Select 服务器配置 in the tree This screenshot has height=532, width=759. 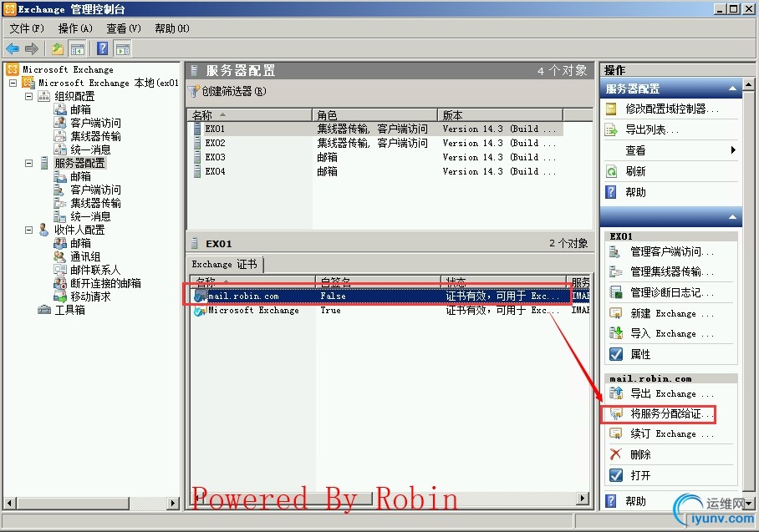(x=80, y=163)
